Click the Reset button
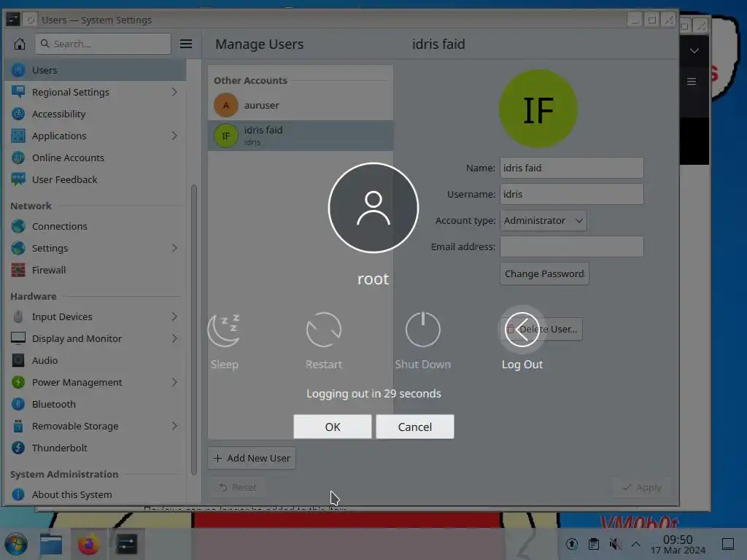This screenshot has width=747, height=560. [237, 488]
